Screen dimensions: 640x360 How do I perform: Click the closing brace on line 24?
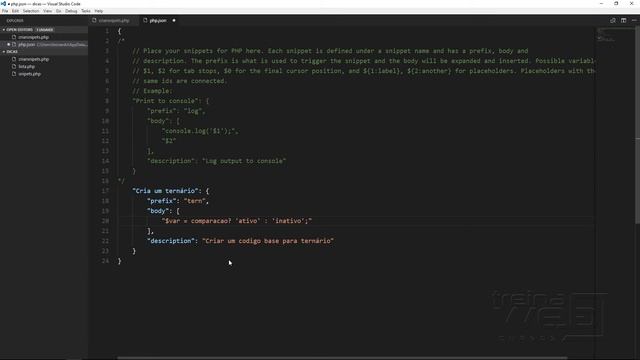click(x=120, y=261)
